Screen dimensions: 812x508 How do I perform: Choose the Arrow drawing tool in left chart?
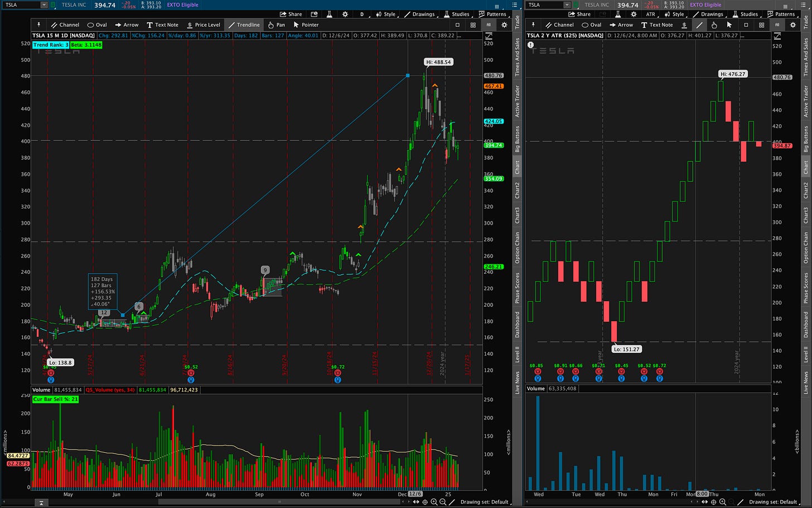127,25
